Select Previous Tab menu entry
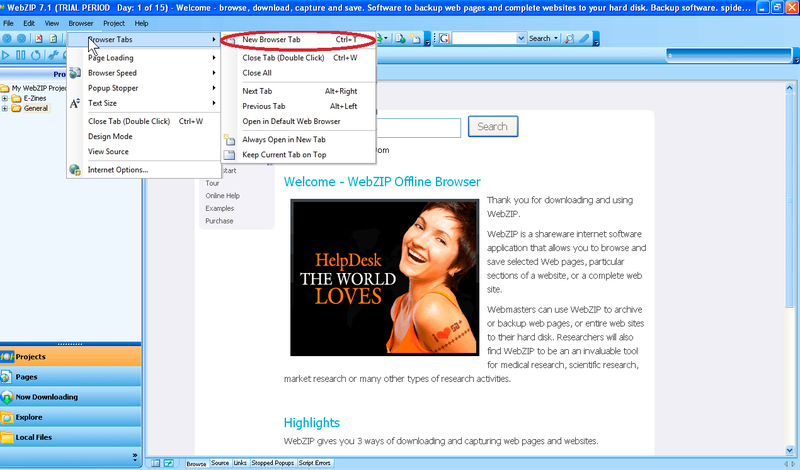The height and width of the screenshot is (470, 800). point(298,106)
